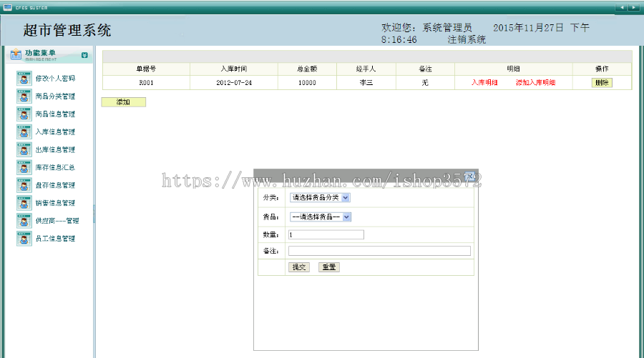Click the 经手人 column header
The image size is (644, 358).
click(x=366, y=69)
